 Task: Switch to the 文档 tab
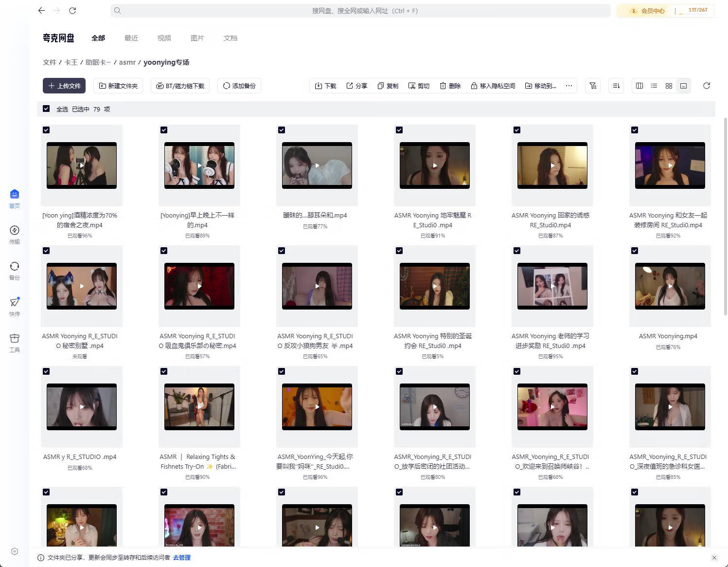pyautogui.click(x=230, y=38)
